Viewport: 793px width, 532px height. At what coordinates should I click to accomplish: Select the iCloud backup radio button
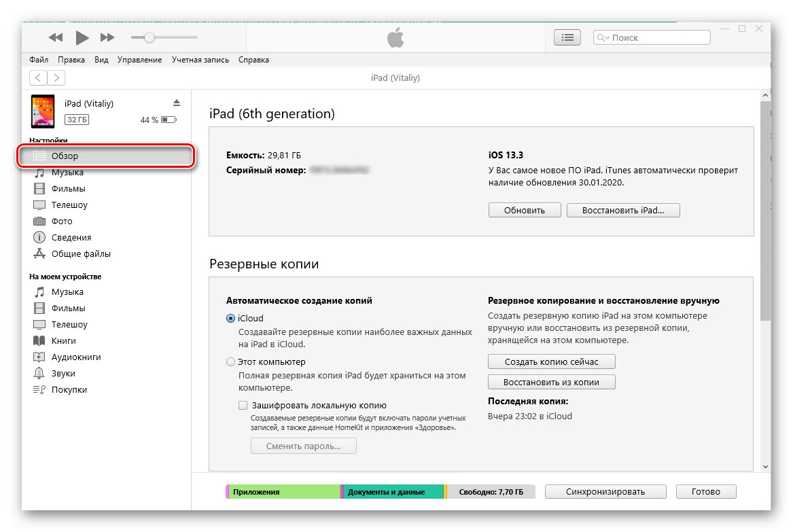(x=231, y=318)
